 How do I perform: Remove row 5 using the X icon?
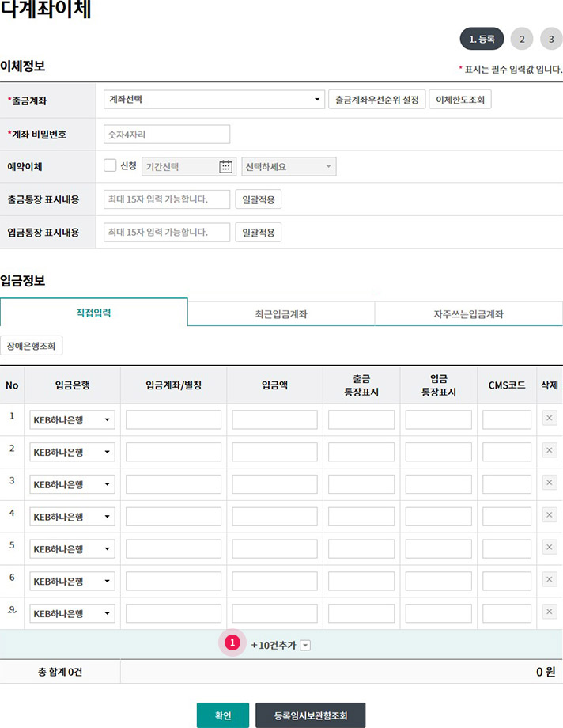click(x=550, y=548)
